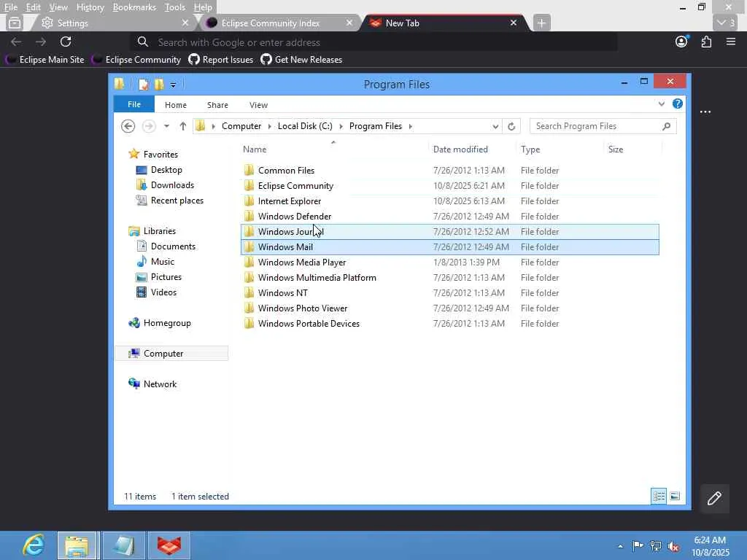The width and height of the screenshot is (747, 560).
Task: Open the Explorer Home ribbon tab
Action: [x=176, y=105]
